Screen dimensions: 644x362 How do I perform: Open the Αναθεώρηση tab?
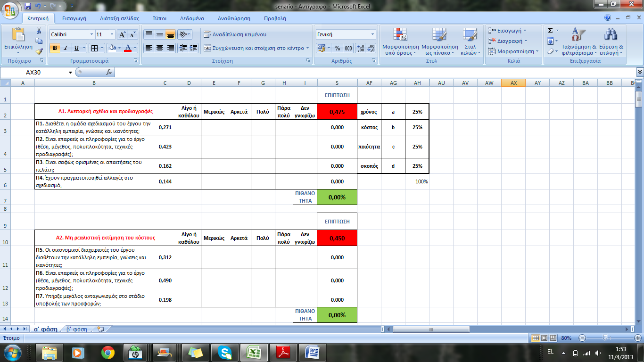pyautogui.click(x=234, y=18)
